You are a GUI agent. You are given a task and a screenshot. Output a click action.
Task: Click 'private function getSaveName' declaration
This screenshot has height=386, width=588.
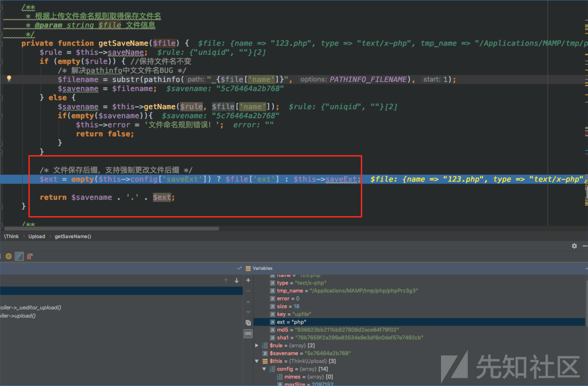tap(85, 43)
